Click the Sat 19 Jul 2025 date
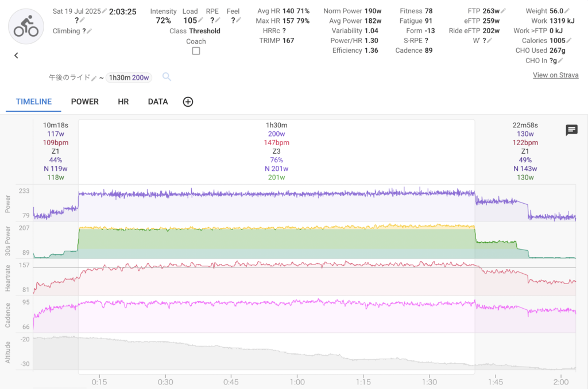The width and height of the screenshot is (588, 389). pyautogui.click(x=76, y=11)
